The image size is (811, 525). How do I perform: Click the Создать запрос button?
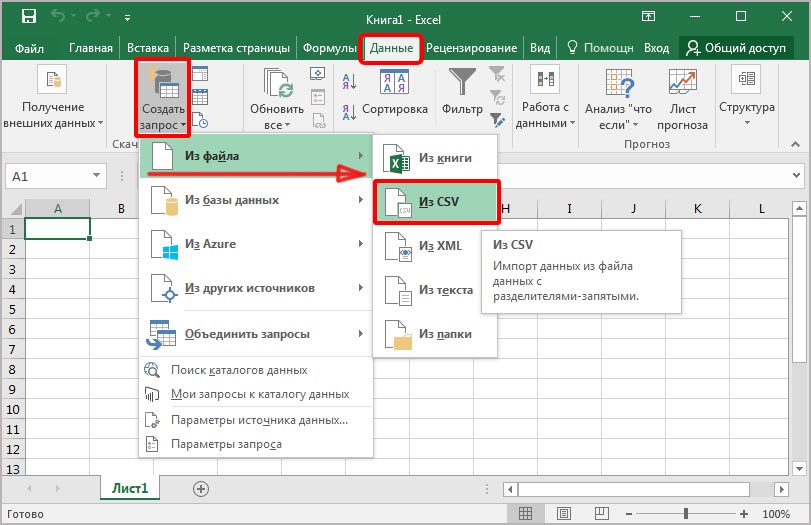tap(163, 98)
